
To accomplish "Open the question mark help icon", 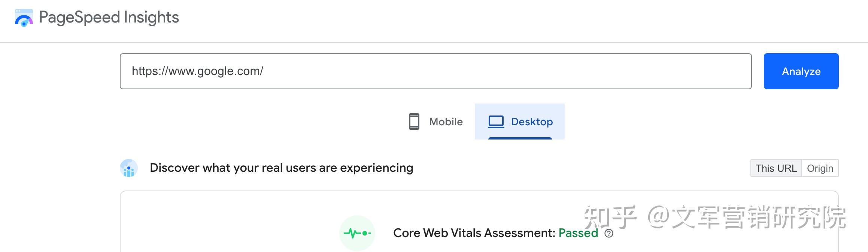I will (609, 234).
